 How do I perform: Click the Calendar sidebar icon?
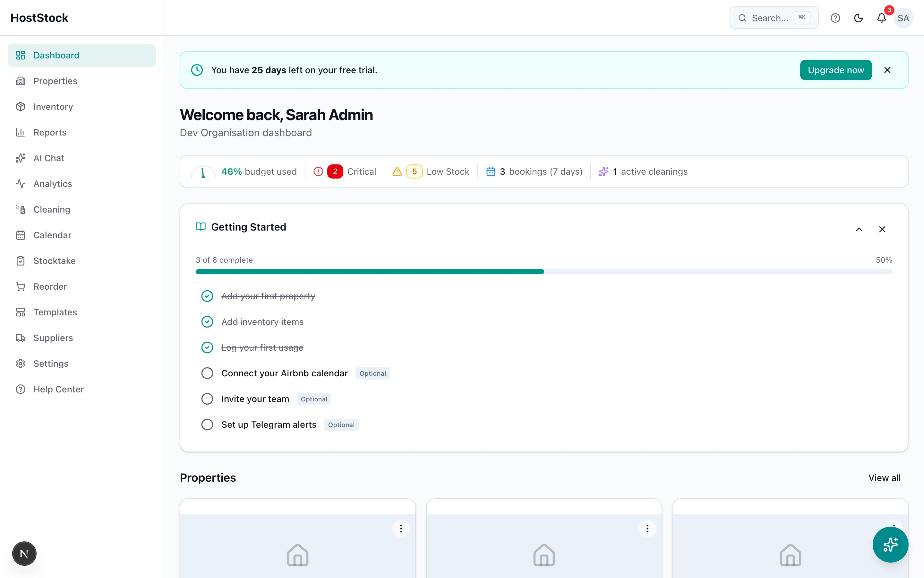[x=21, y=235]
